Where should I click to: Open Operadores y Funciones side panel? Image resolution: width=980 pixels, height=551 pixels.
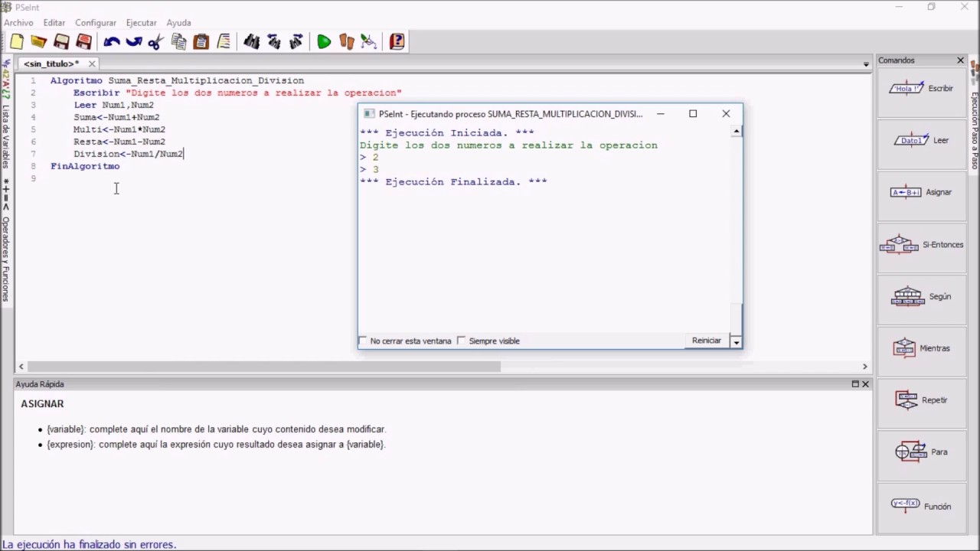click(6, 259)
